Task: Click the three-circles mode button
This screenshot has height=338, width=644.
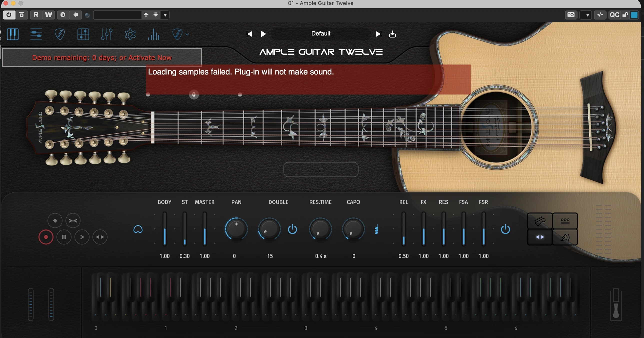Action: pyautogui.click(x=565, y=221)
